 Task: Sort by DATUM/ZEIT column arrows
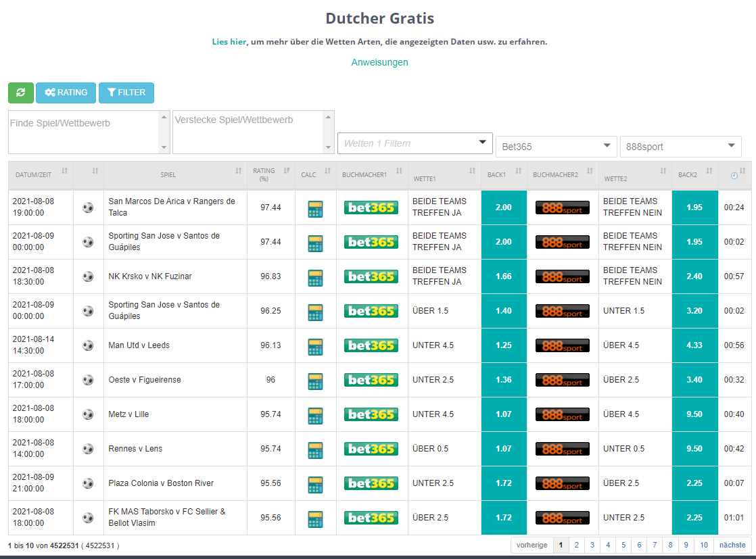65,171
